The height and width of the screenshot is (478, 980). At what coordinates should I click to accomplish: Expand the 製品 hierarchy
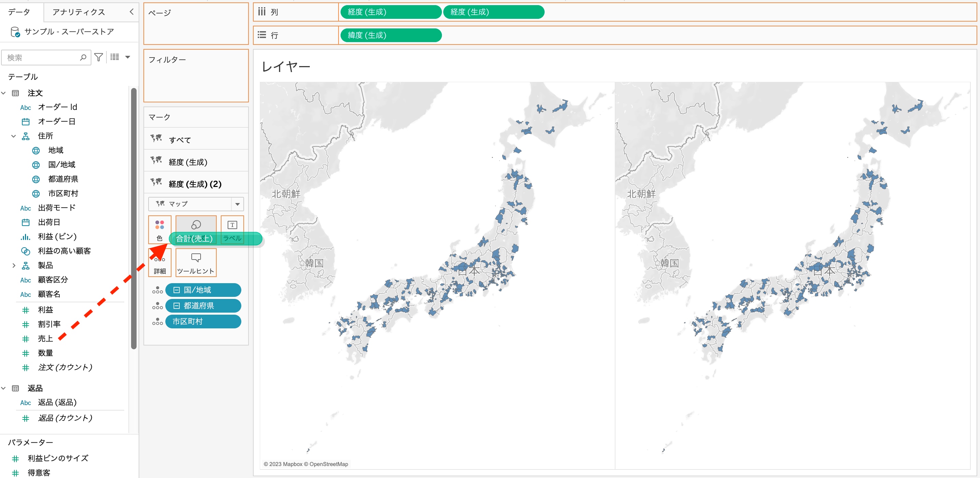[x=14, y=265]
